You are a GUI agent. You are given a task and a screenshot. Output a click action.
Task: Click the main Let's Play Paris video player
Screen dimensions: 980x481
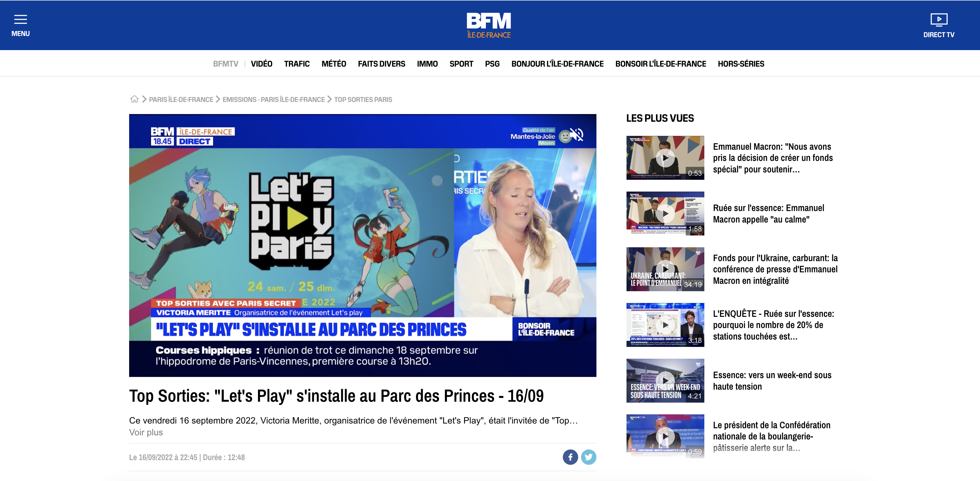click(363, 245)
